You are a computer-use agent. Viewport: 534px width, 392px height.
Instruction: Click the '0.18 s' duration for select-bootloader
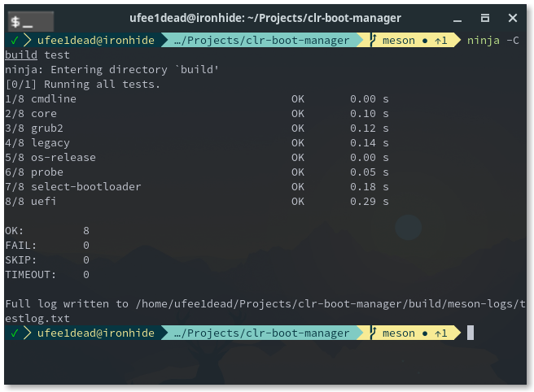click(370, 187)
